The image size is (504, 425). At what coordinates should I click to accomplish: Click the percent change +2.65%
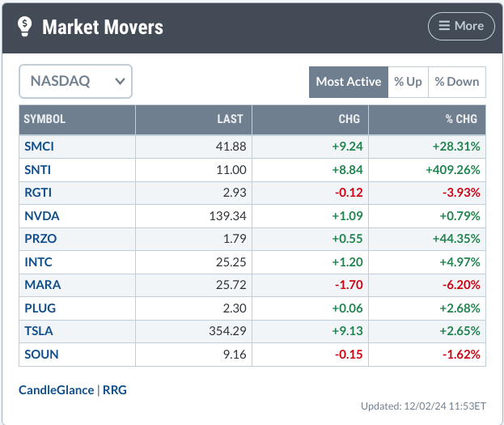[460, 331]
